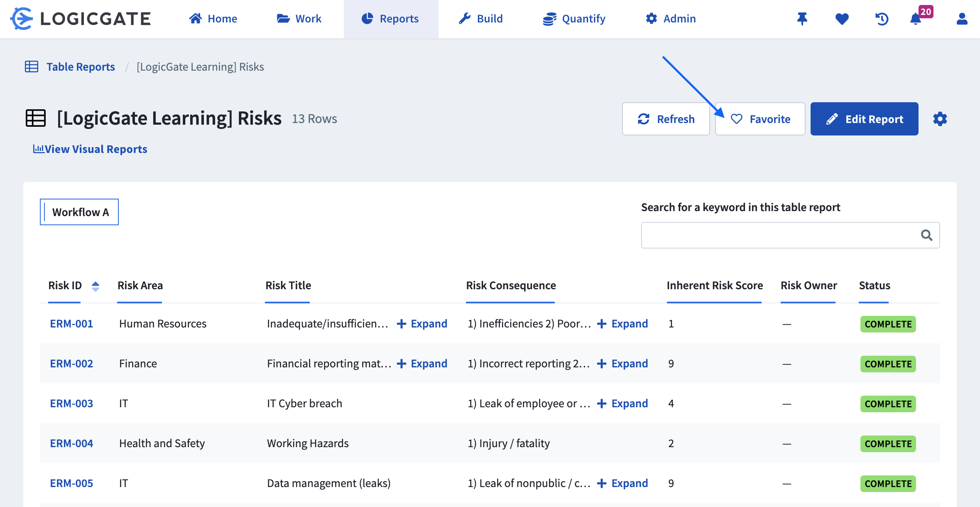Click Finance risk area cell

pos(138,364)
